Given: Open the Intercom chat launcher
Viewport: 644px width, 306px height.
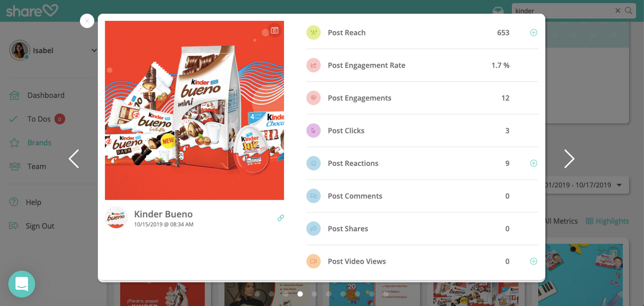Looking at the screenshot, I should pos(21,284).
